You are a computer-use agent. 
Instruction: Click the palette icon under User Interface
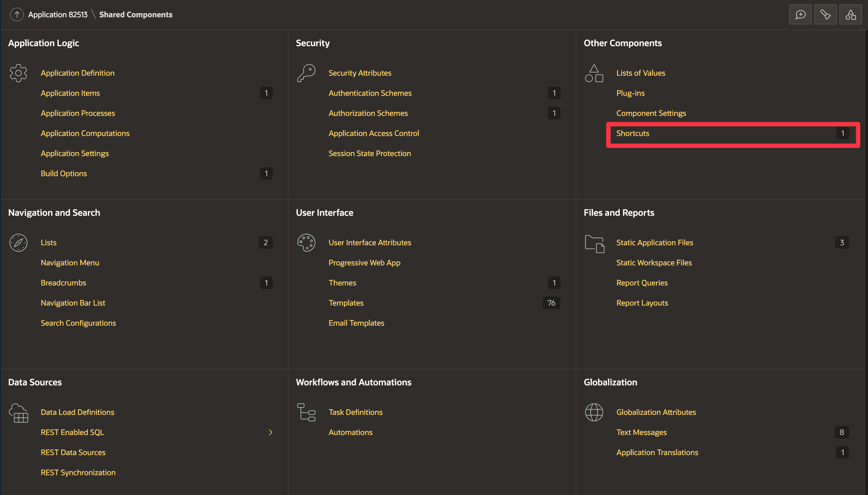[306, 243]
